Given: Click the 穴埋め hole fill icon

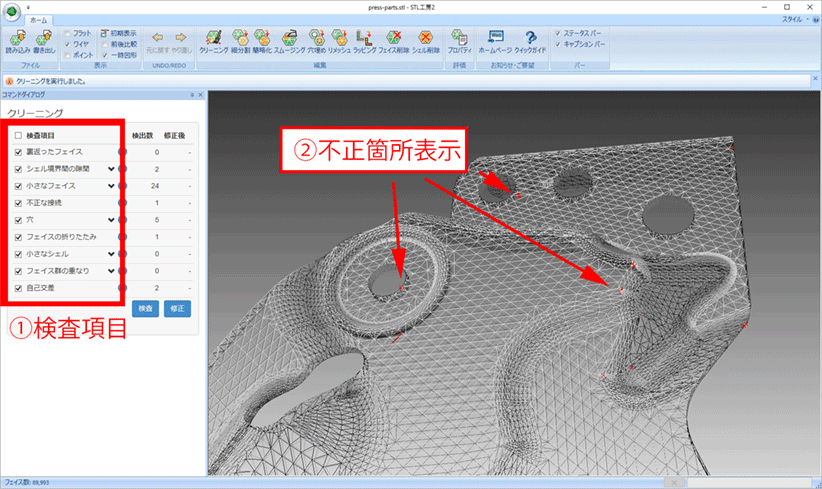Looking at the screenshot, I should click(319, 38).
